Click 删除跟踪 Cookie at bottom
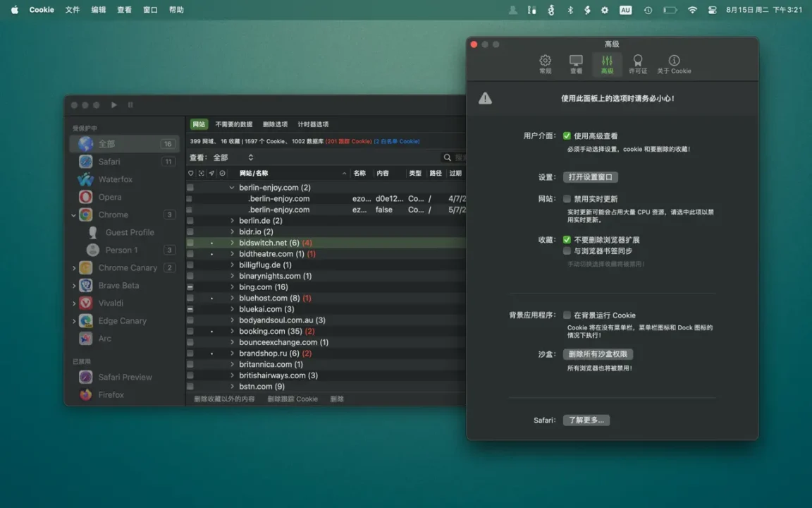 293,399
